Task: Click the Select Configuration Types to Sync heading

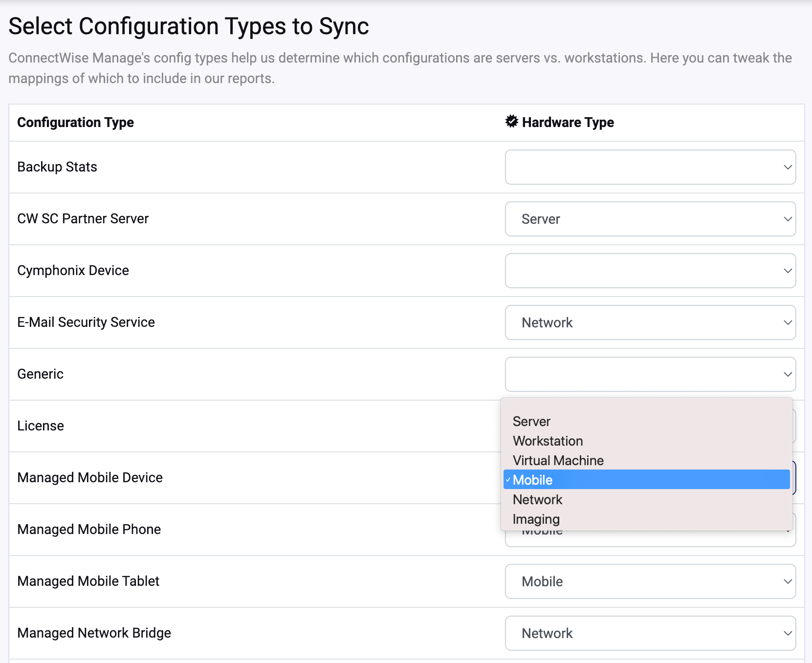Action: [189, 26]
